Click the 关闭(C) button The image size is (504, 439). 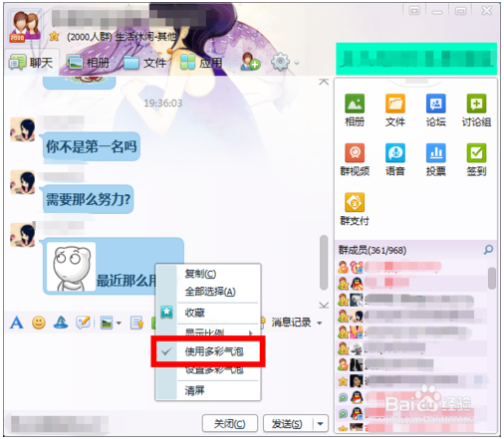tap(230, 423)
